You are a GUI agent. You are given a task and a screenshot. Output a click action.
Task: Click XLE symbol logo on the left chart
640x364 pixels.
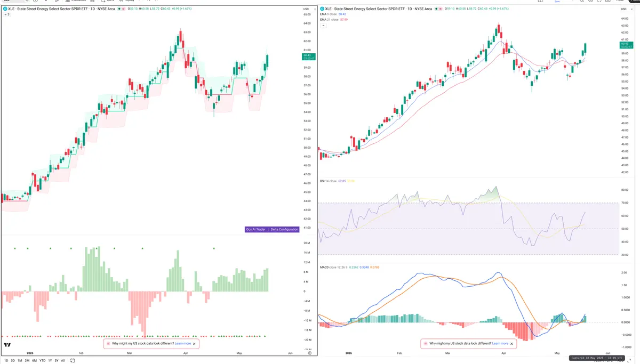pyautogui.click(x=5, y=9)
